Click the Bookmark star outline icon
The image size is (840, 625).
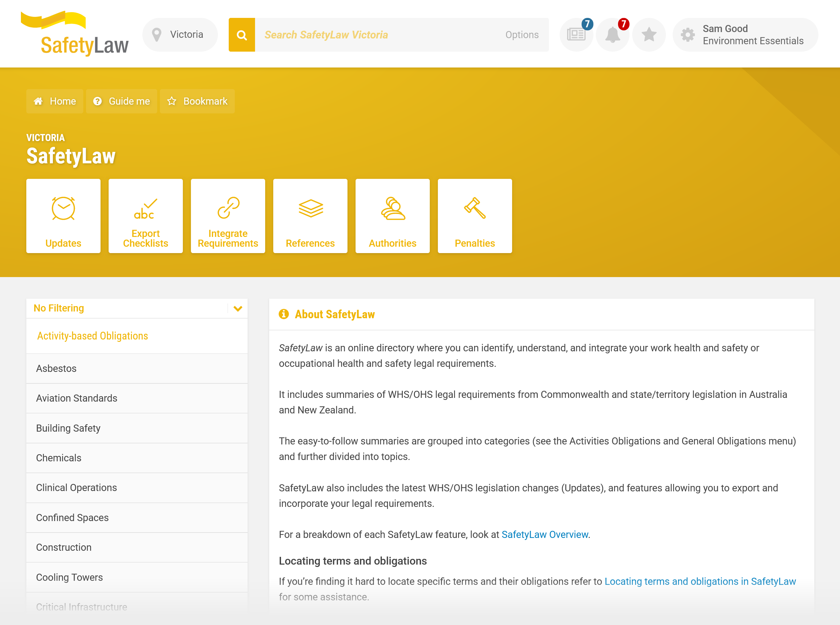172,101
